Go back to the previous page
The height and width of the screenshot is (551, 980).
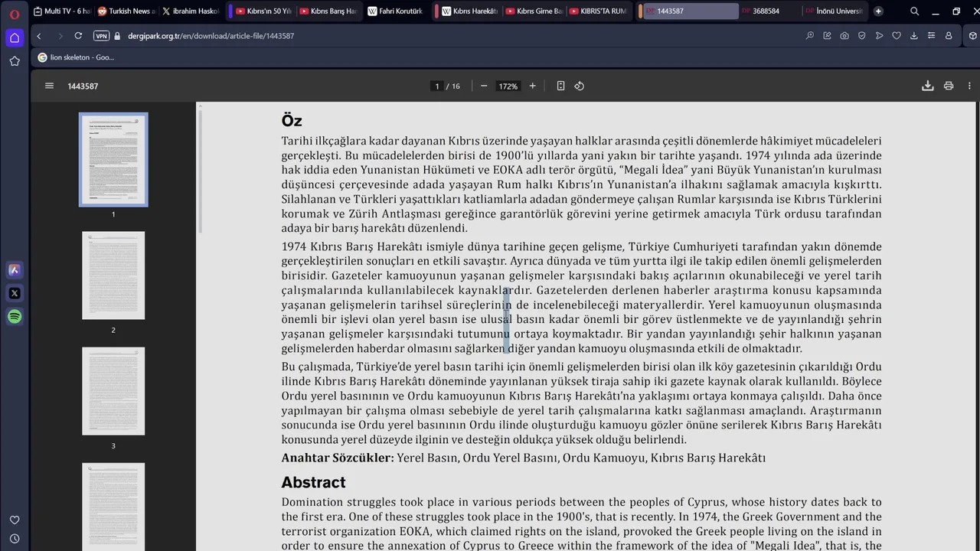(x=39, y=36)
